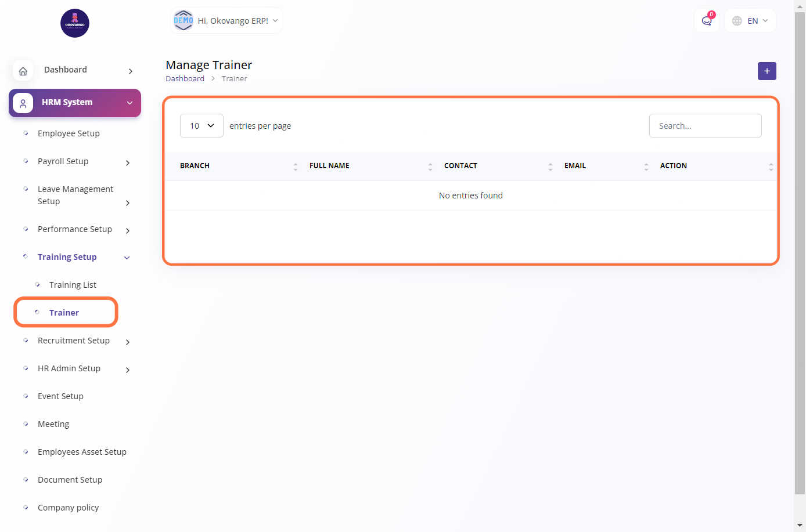
Task: Open the entries per page dropdown
Action: pyautogui.click(x=201, y=126)
